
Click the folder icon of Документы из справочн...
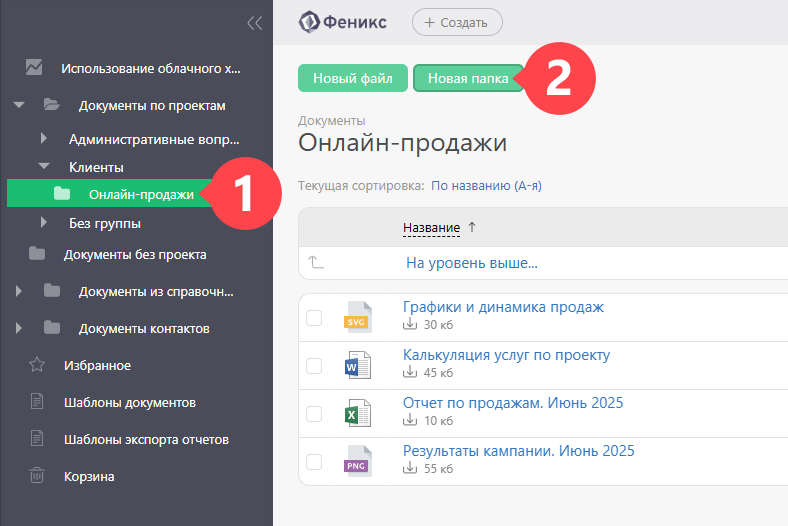pyautogui.click(x=52, y=290)
